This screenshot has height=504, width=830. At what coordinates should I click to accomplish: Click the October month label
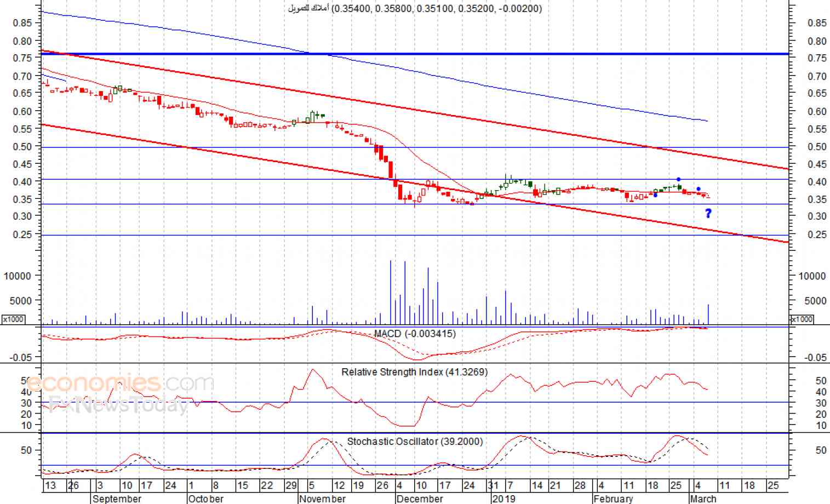(x=205, y=499)
